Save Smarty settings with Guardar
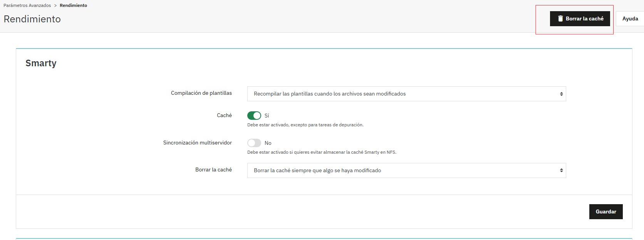This screenshot has width=644, height=240. (605, 211)
